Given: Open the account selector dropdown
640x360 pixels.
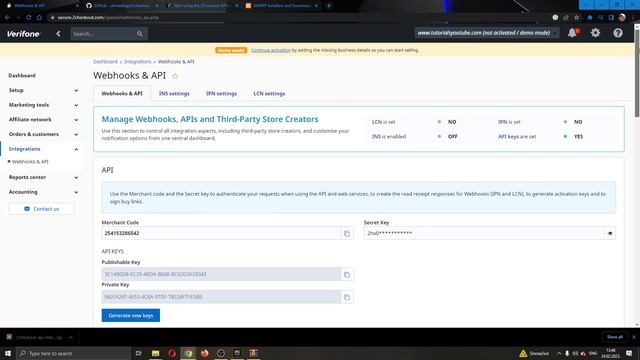Looking at the screenshot, I should pos(487,33).
